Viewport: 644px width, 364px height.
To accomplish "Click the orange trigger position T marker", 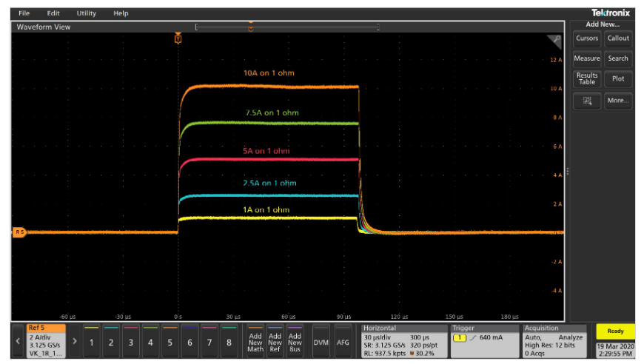I will click(x=178, y=38).
